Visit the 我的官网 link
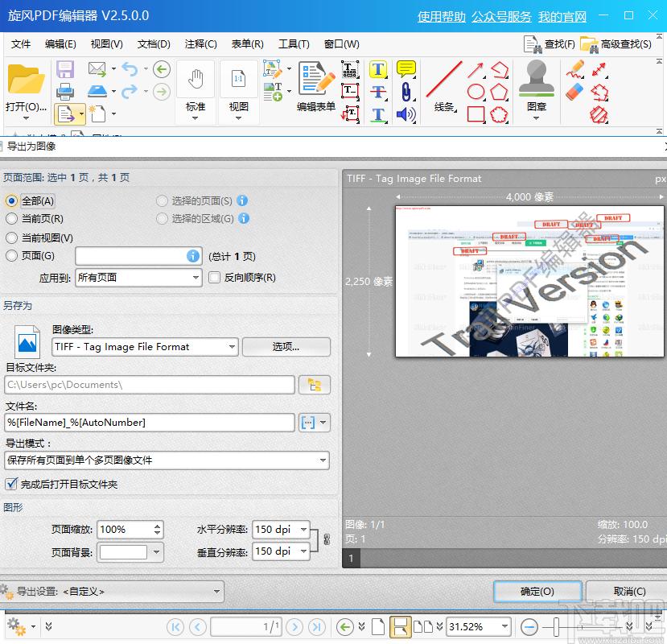 [x=562, y=17]
